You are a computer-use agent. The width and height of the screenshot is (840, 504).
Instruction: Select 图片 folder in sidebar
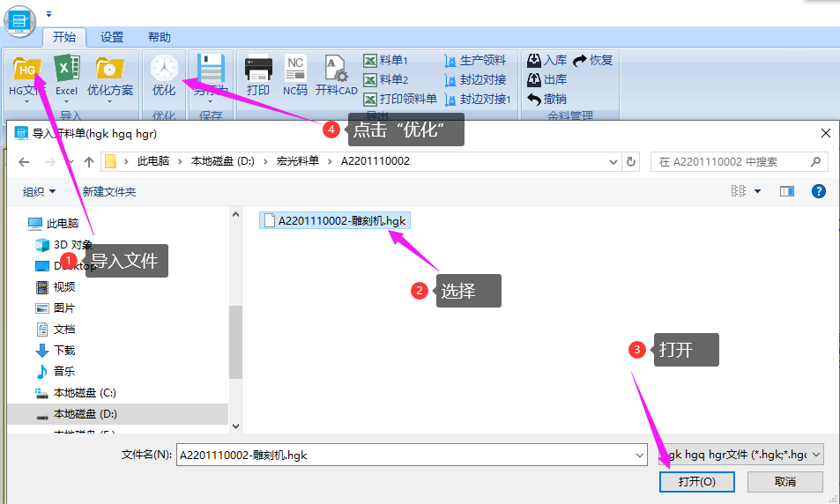(x=56, y=308)
